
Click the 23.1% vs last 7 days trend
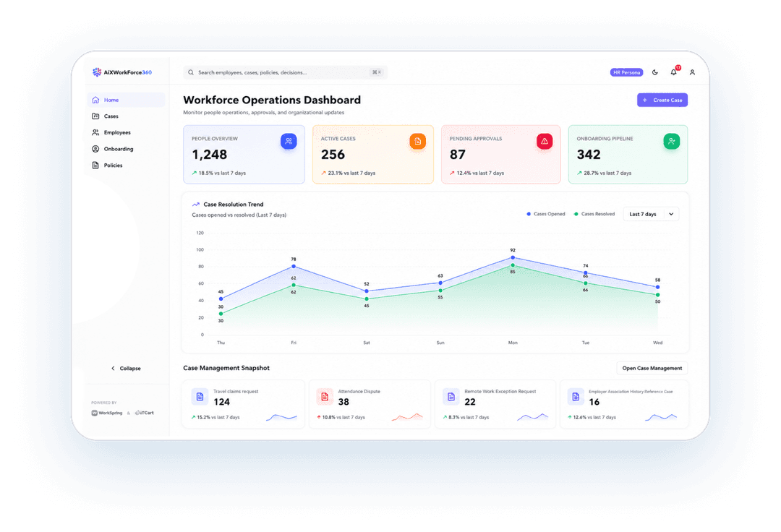point(348,173)
